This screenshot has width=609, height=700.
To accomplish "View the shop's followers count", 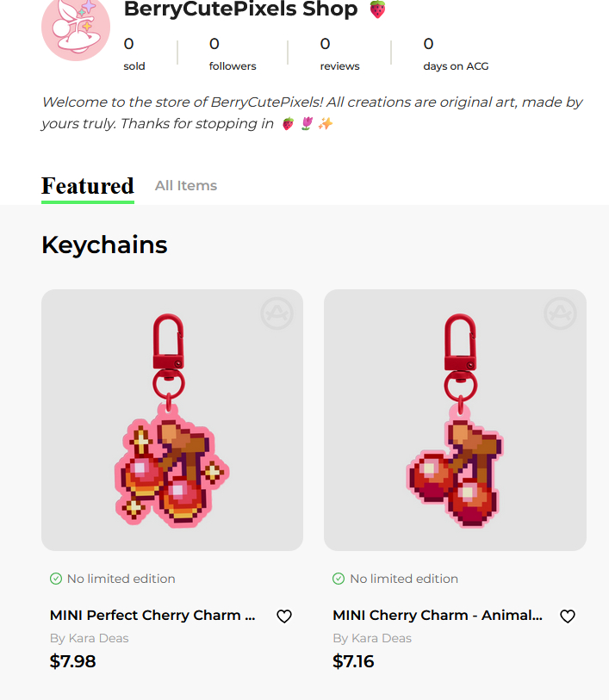I will pyautogui.click(x=233, y=53).
